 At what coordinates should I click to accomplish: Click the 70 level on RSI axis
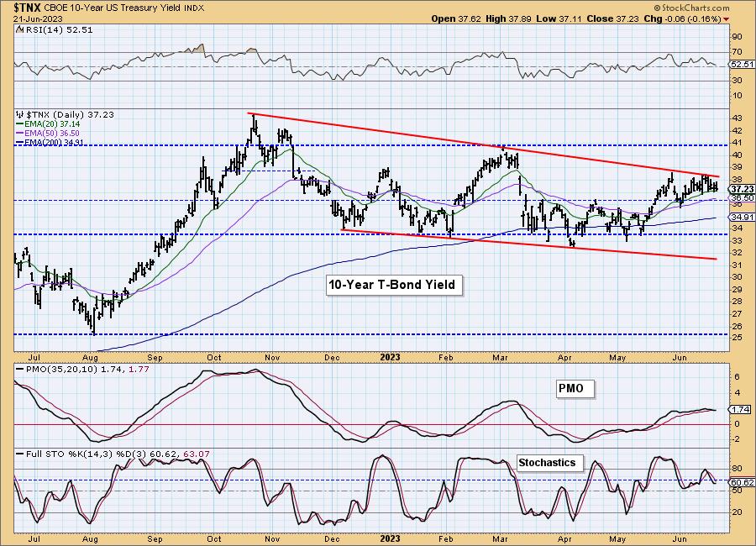point(738,52)
